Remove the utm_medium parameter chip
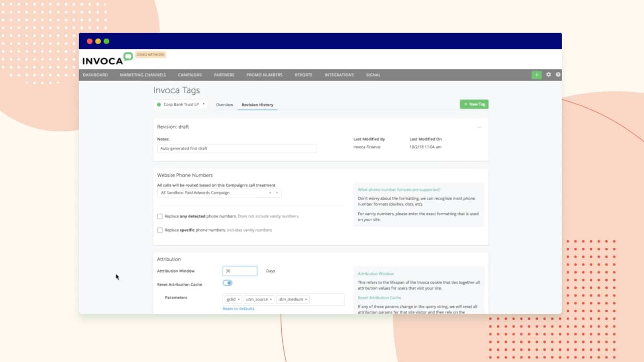The height and width of the screenshot is (362, 644). point(305,299)
